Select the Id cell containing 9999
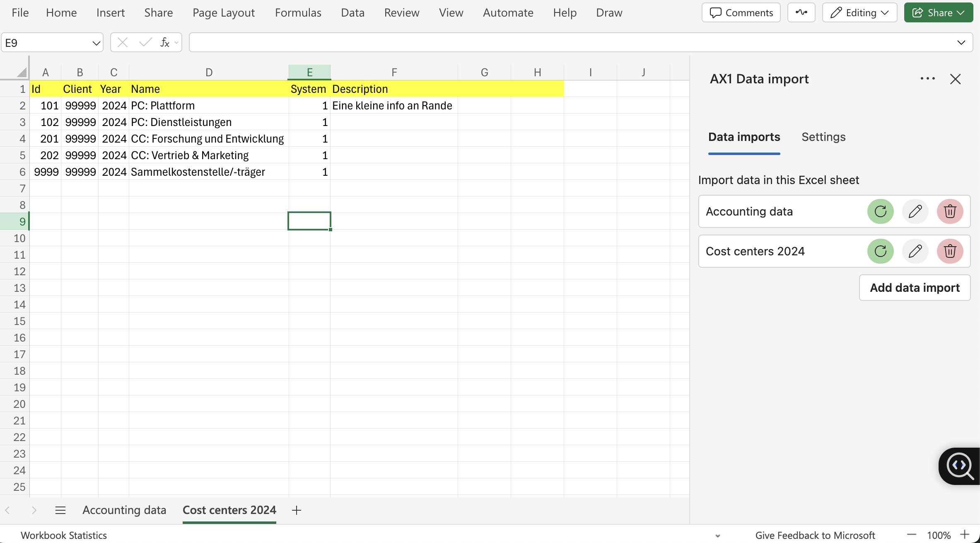 pyautogui.click(x=46, y=172)
